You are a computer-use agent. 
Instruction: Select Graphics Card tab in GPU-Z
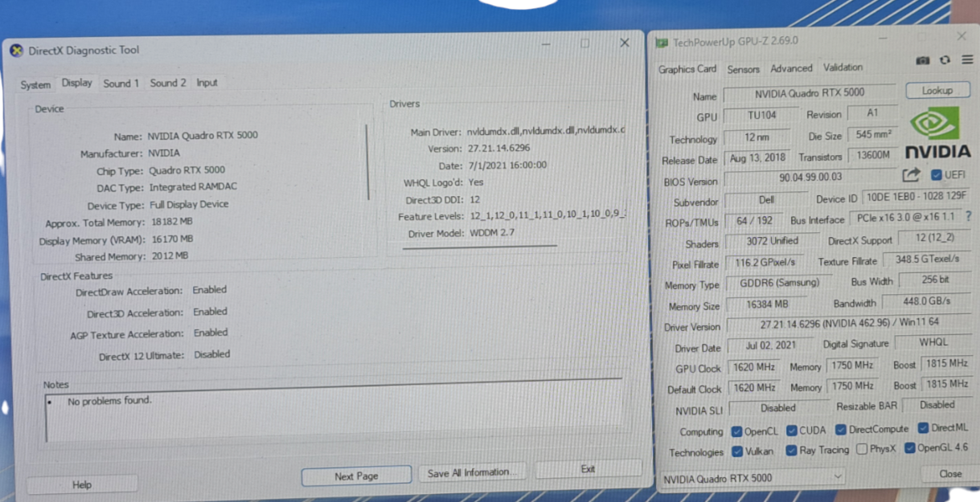tap(687, 69)
